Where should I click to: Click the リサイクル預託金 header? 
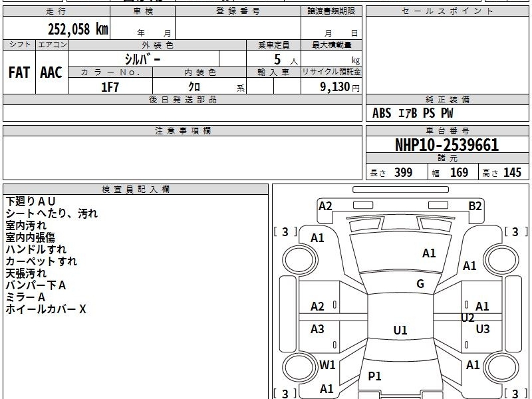(x=331, y=72)
